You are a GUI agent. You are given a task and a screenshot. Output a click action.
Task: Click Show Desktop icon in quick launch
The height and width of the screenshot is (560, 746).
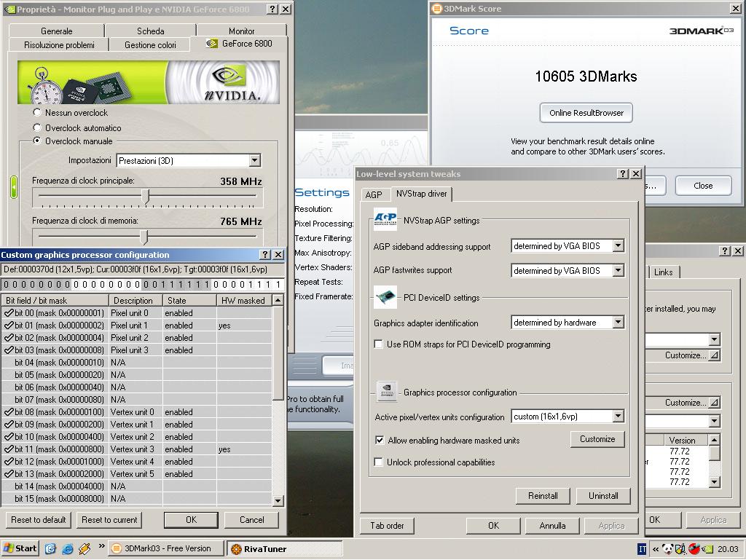point(51,548)
